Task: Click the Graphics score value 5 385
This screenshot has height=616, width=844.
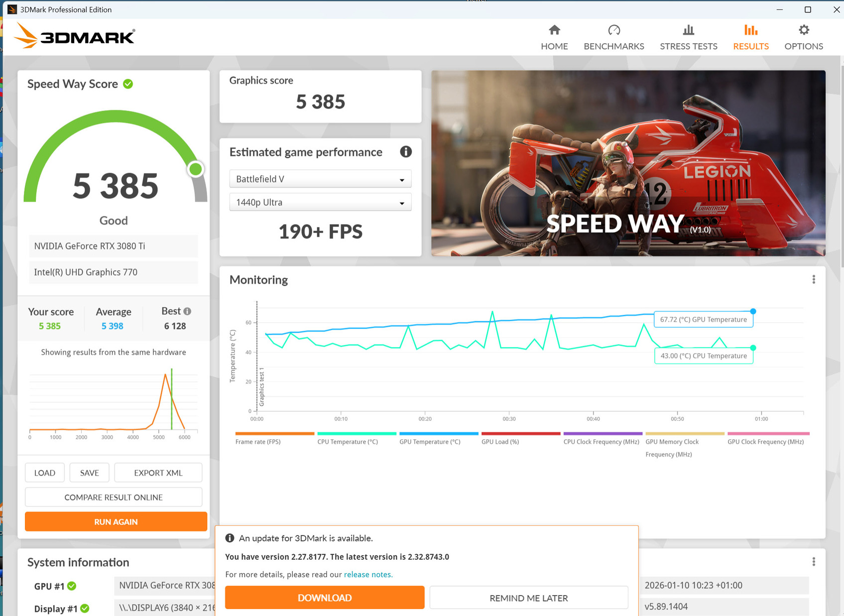Action: coord(321,102)
